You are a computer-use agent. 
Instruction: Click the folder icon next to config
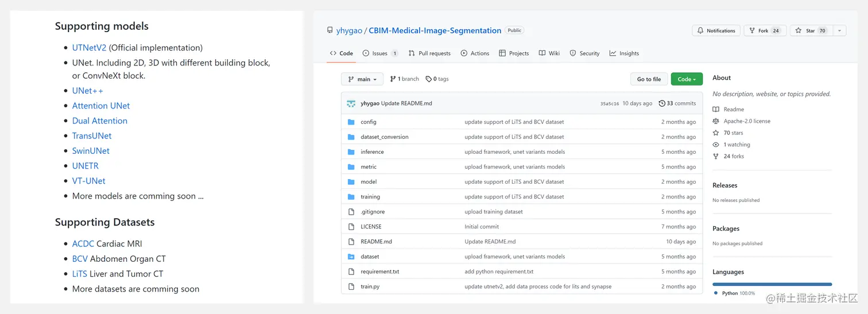pos(351,122)
